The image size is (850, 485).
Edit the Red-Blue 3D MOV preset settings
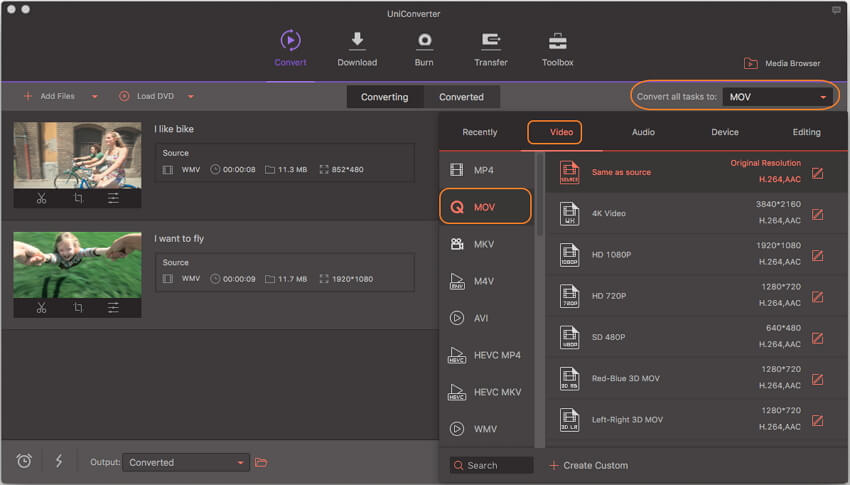[817, 379]
